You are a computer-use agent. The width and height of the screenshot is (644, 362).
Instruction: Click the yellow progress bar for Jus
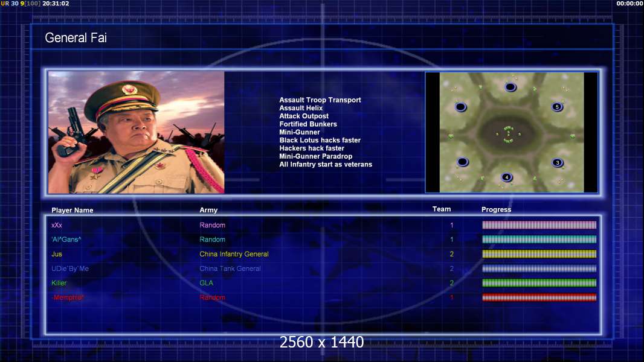pyautogui.click(x=539, y=254)
